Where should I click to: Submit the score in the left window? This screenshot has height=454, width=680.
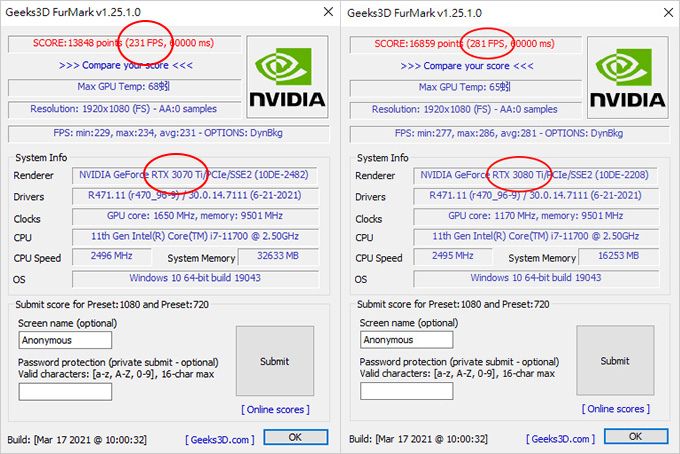(275, 361)
